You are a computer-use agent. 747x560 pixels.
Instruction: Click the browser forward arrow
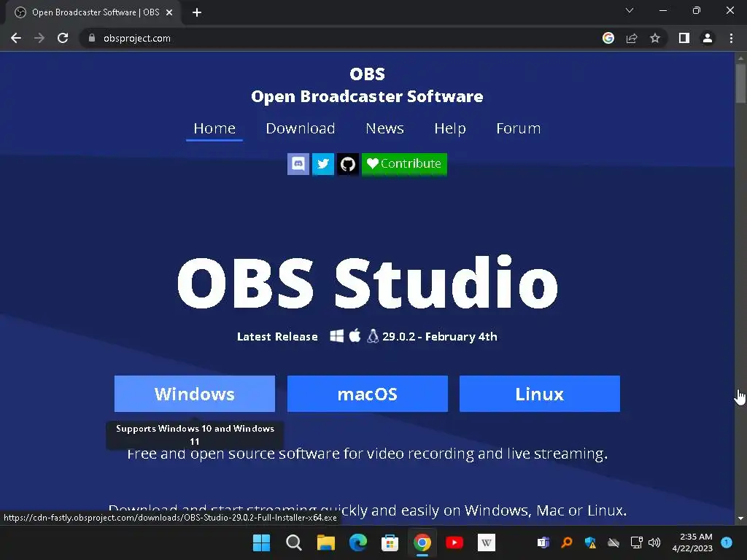[x=39, y=38]
